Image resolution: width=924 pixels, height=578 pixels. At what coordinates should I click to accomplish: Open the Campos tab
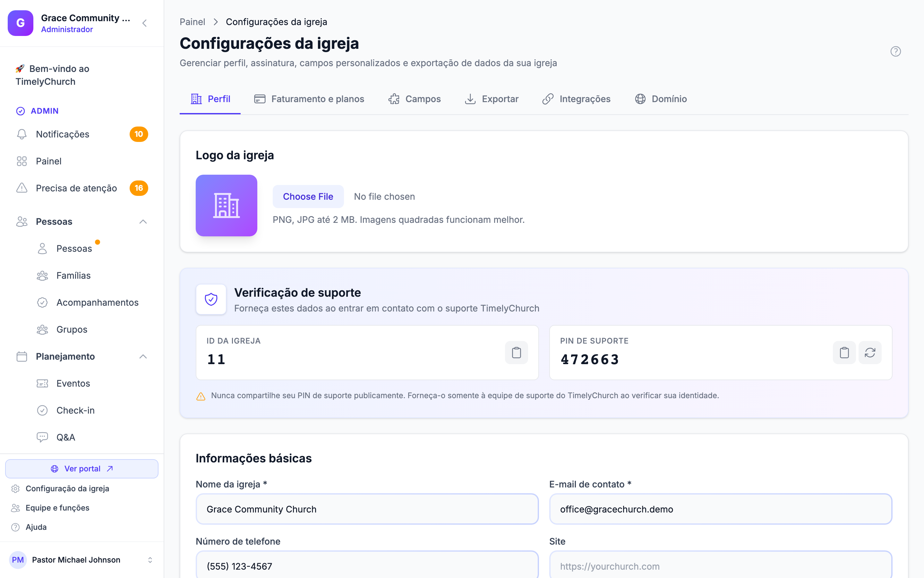pos(414,99)
